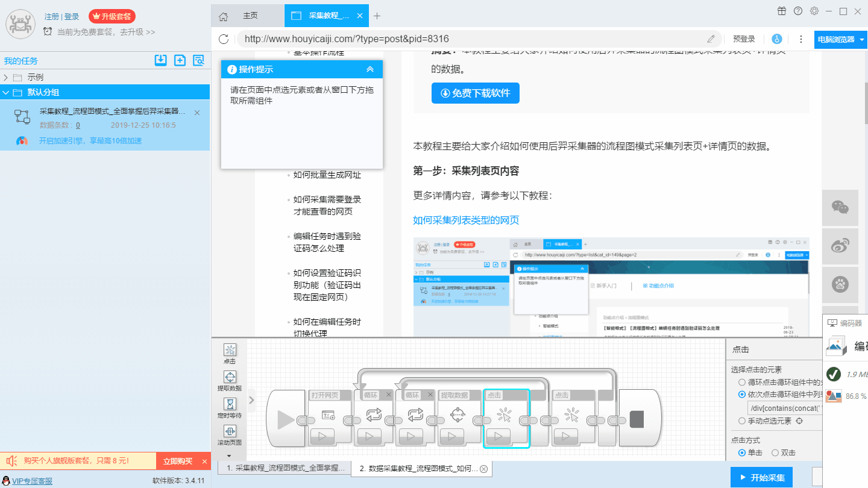This screenshot has height=488, width=868.
Task: Click the 注册 link
Action: (51, 16)
